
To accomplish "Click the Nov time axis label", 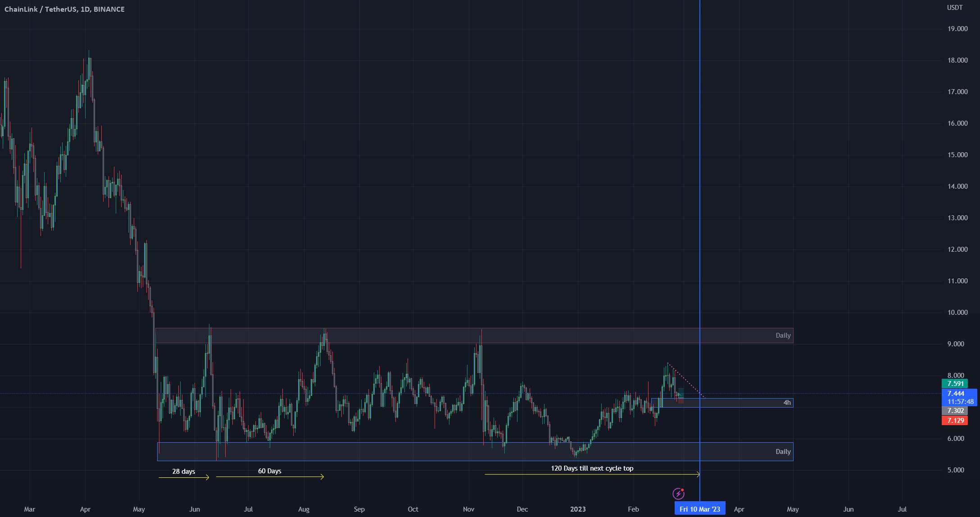I will (468, 509).
